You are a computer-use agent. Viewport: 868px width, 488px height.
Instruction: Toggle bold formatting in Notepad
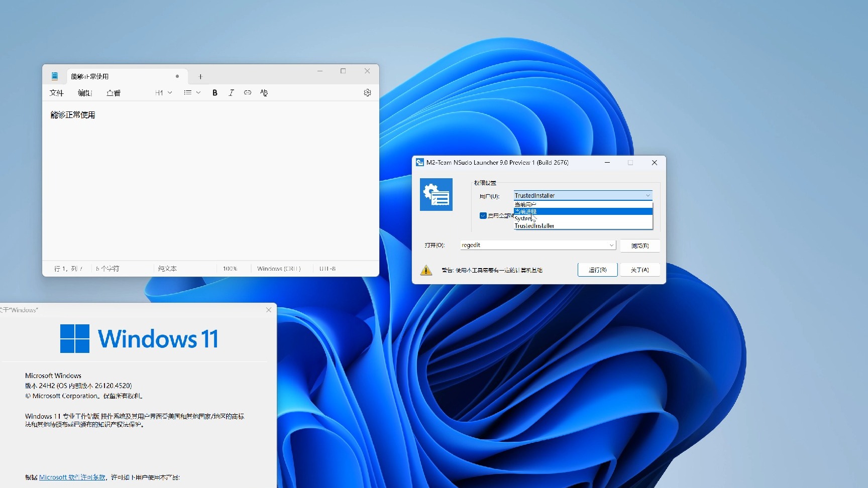tap(215, 93)
